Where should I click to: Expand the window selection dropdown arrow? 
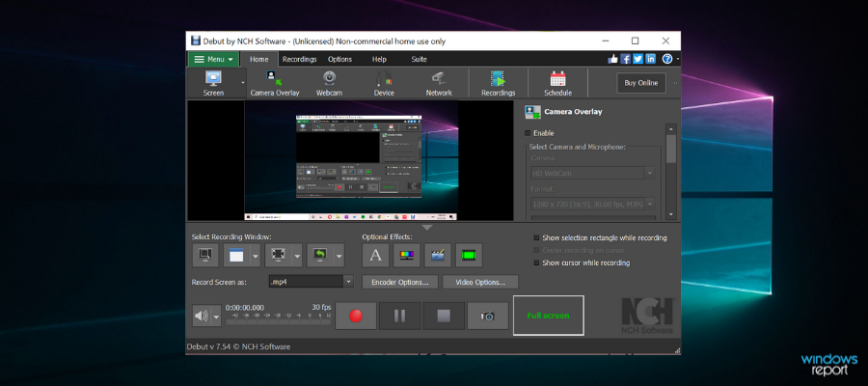tap(256, 256)
